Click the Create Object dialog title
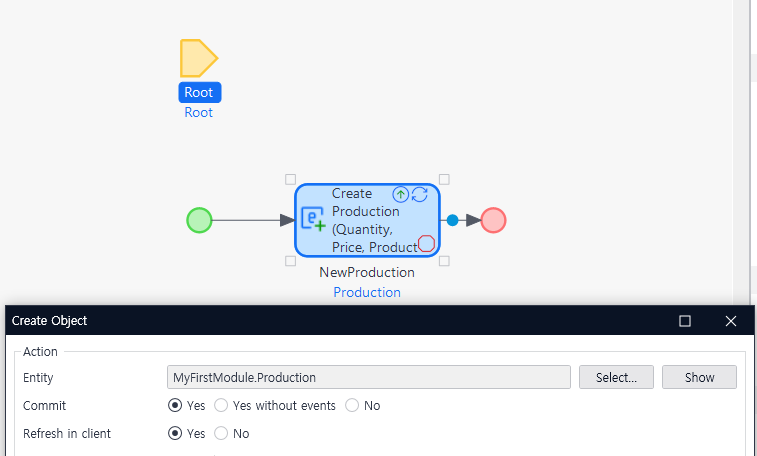The image size is (757, 456). (x=49, y=321)
